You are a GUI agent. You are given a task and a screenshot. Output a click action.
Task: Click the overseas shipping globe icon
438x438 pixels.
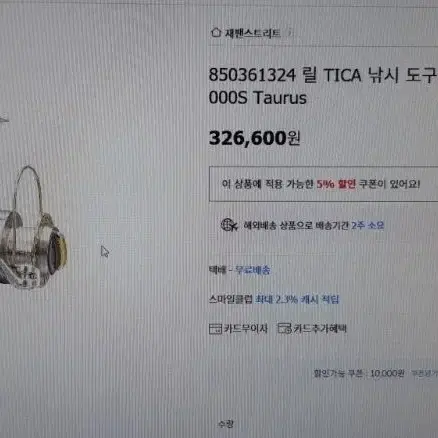point(229,225)
